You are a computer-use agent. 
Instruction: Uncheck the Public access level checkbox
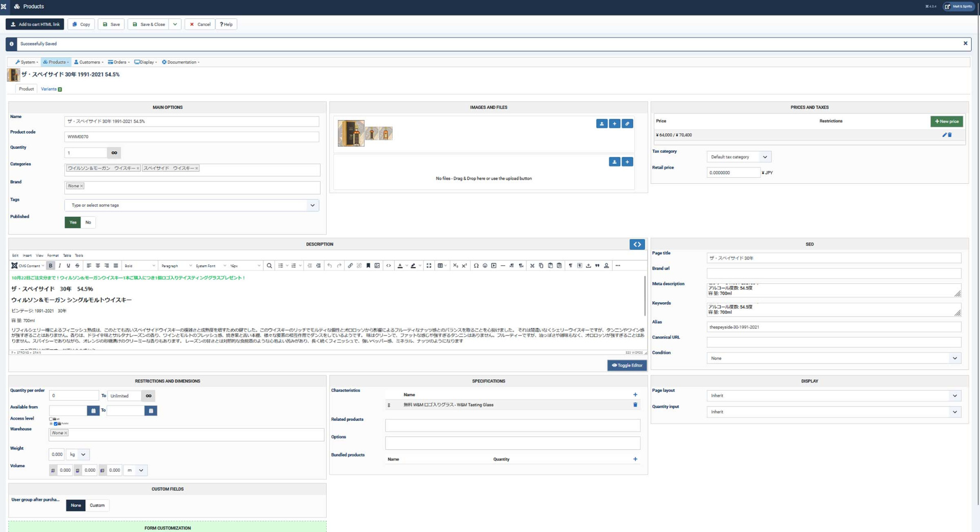click(x=56, y=424)
